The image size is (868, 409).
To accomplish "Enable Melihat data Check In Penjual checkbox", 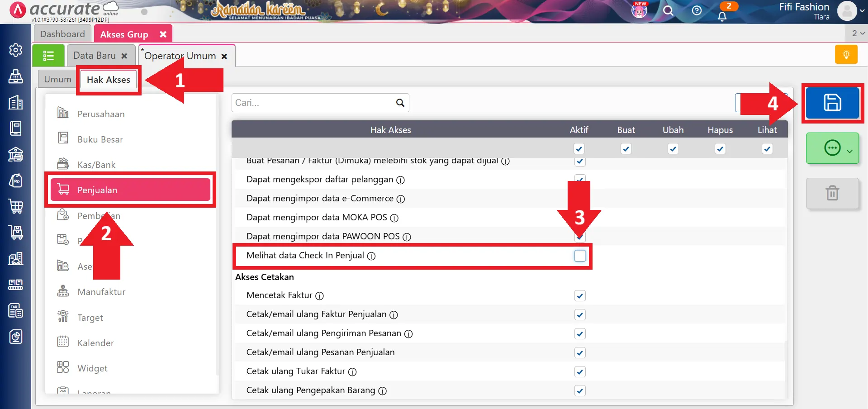I will [579, 256].
